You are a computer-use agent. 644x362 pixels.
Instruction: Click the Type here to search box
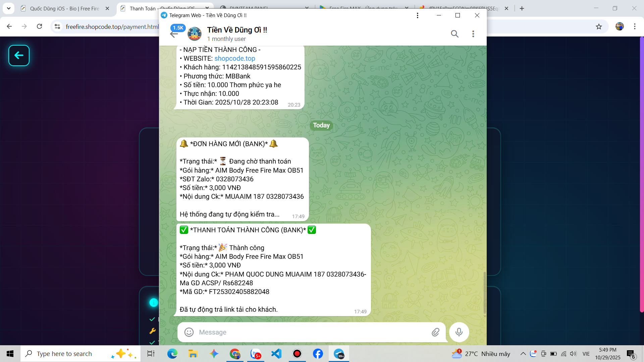click(80, 354)
